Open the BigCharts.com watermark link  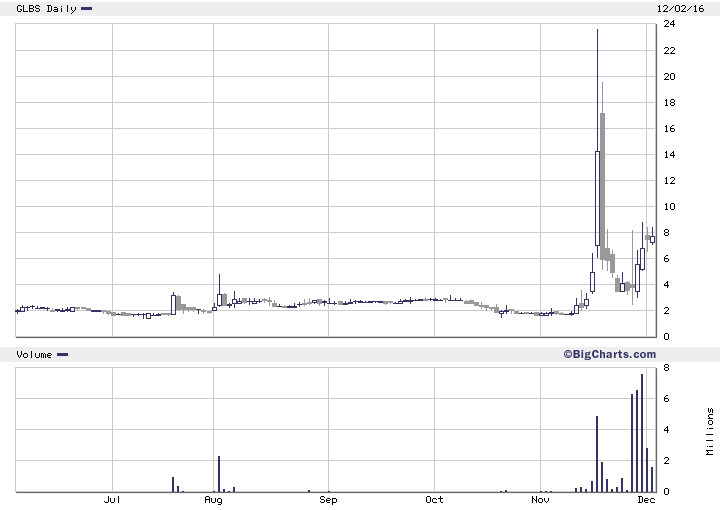click(609, 354)
